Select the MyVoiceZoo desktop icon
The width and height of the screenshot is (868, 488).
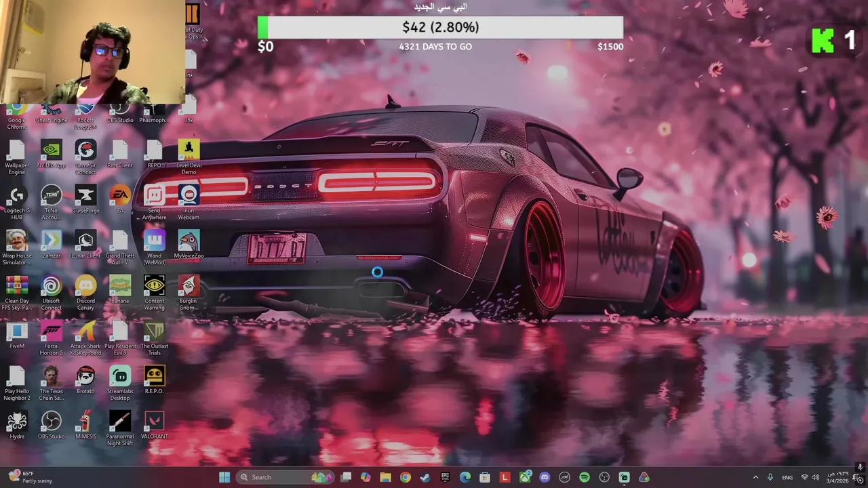pos(189,245)
